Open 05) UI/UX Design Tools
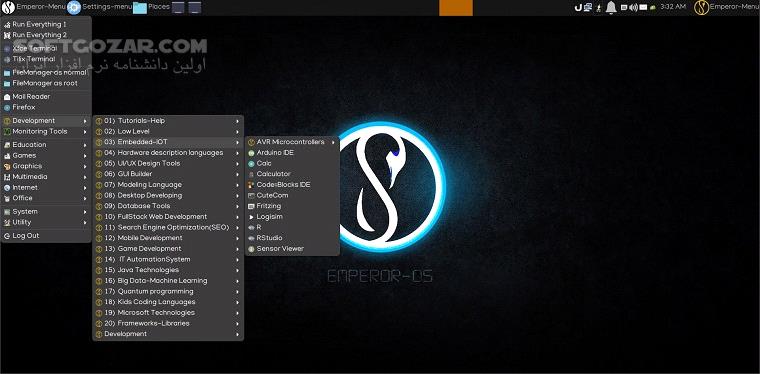Viewport: 760px width, 374px height. pyautogui.click(x=168, y=163)
